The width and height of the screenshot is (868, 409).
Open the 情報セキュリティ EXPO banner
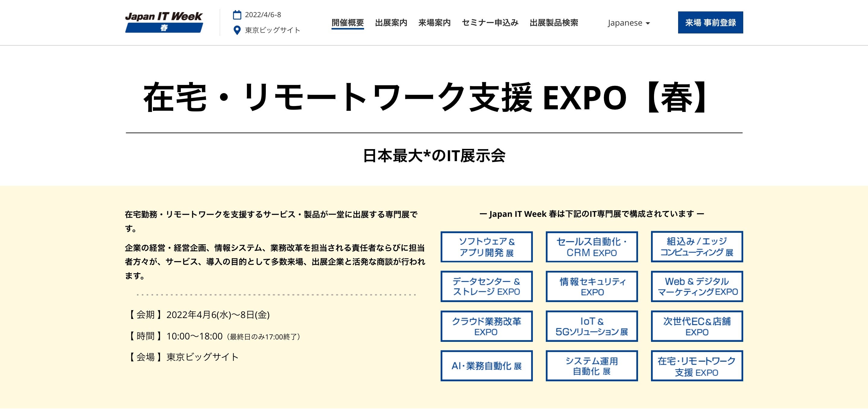(591, 286)
